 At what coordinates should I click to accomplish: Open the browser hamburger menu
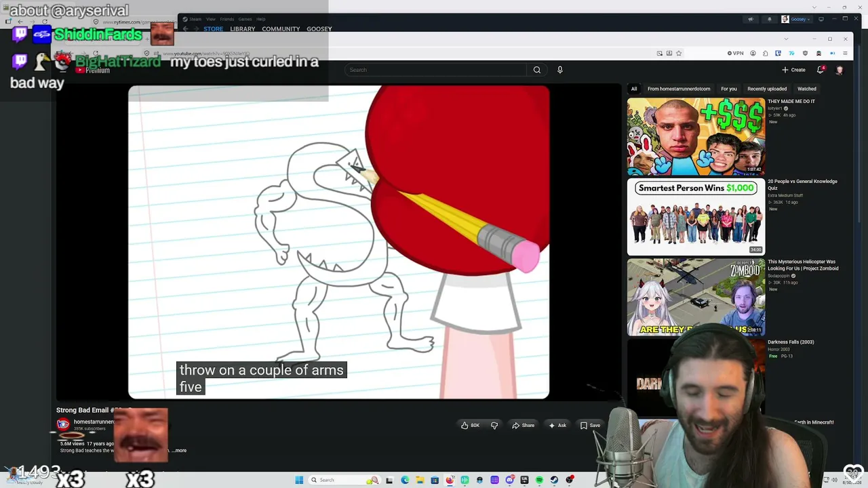pyautogui.click(x=845, y=54)
